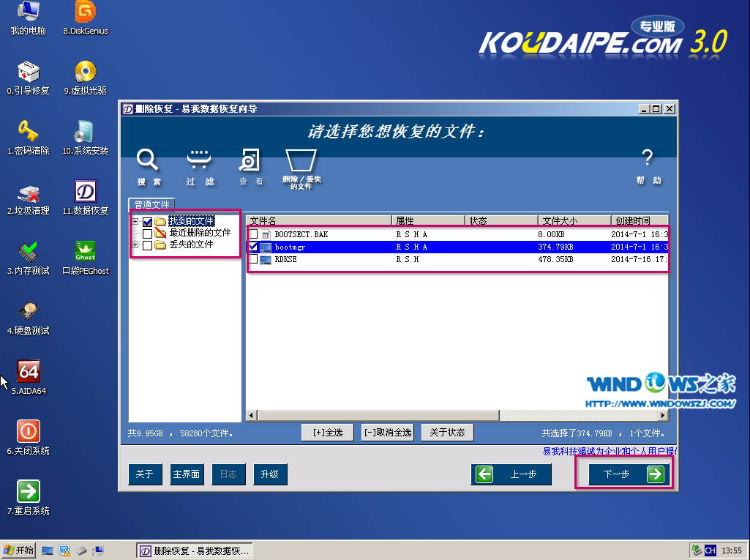This screenshot has height=560, width=750.
Task: Sort by the 文件大小 column header
Action: pos(574,220)
